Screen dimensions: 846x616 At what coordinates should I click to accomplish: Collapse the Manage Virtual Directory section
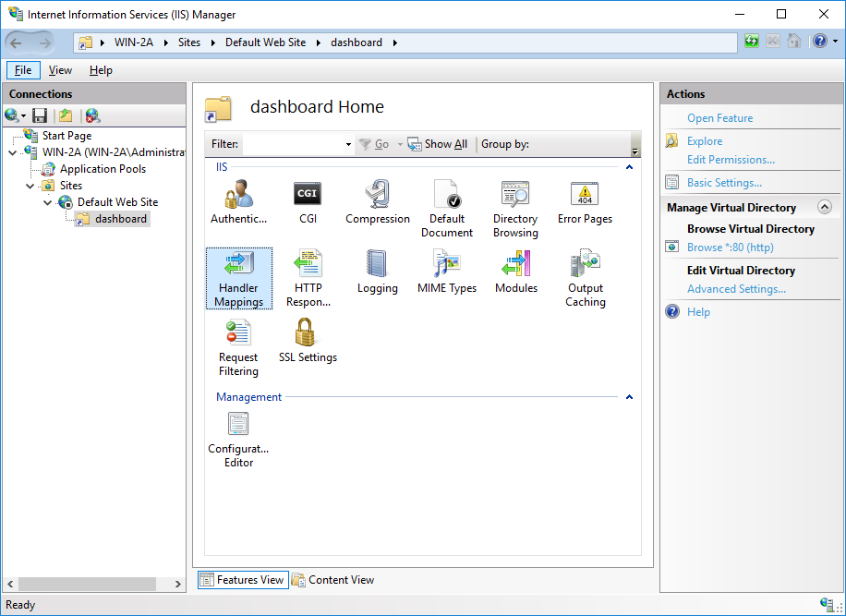(825, 208)
